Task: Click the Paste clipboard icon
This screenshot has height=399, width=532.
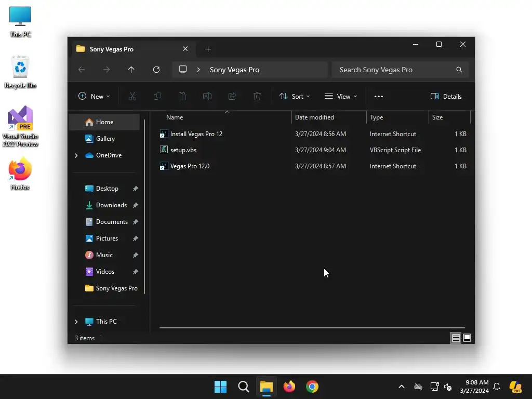Action: [182, 96]
